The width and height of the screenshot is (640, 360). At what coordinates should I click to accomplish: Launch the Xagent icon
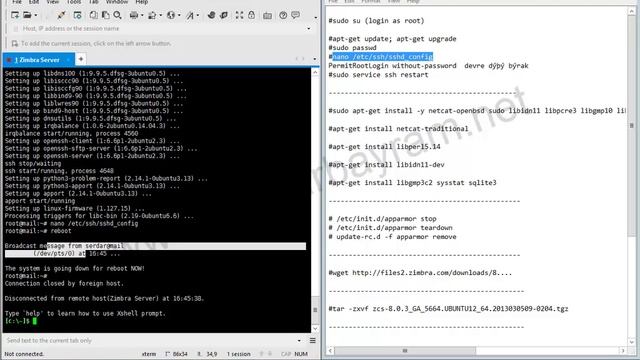[x=224, y=15]
